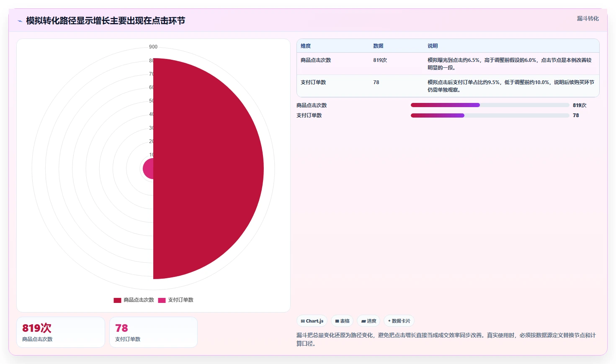Click the description starting 模拟曝光到点击约6.5%
Image resolution: width=616 pixels, height=364 pixels.
click(510, 64)
